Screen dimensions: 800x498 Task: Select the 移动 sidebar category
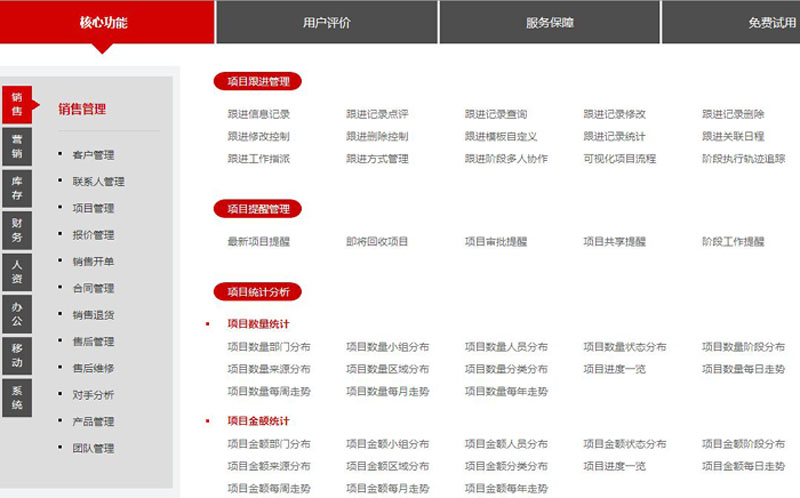[17, 355]
